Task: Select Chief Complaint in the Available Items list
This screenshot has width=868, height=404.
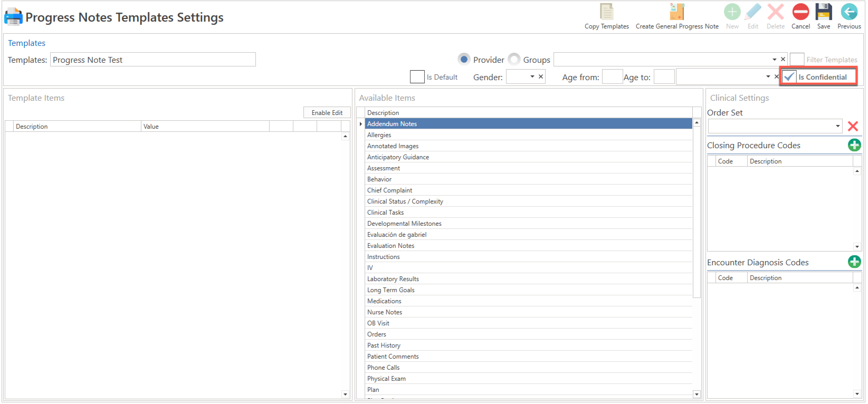Action: point(389,190)
